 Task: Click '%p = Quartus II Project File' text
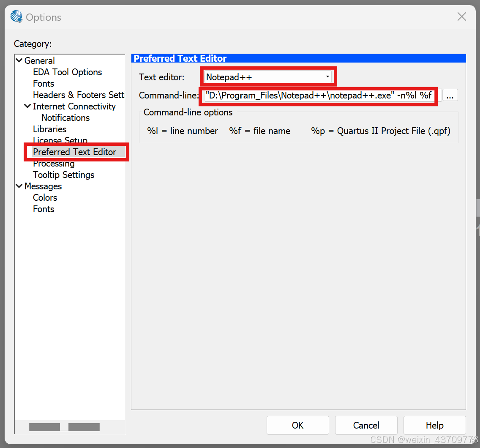tap(381, 131)
